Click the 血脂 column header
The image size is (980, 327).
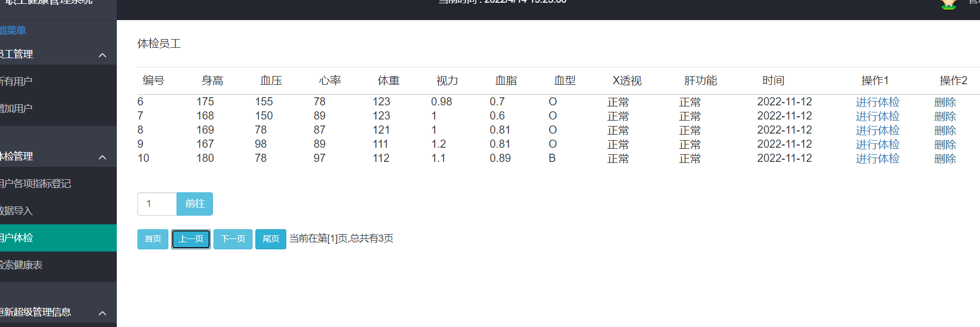pos(506,80)
